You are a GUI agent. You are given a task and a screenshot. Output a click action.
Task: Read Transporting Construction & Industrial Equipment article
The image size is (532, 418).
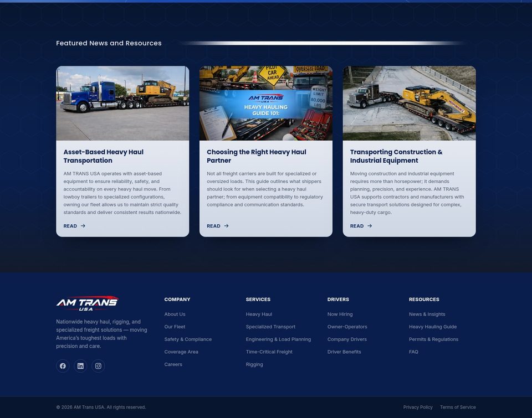click(361, 226)
